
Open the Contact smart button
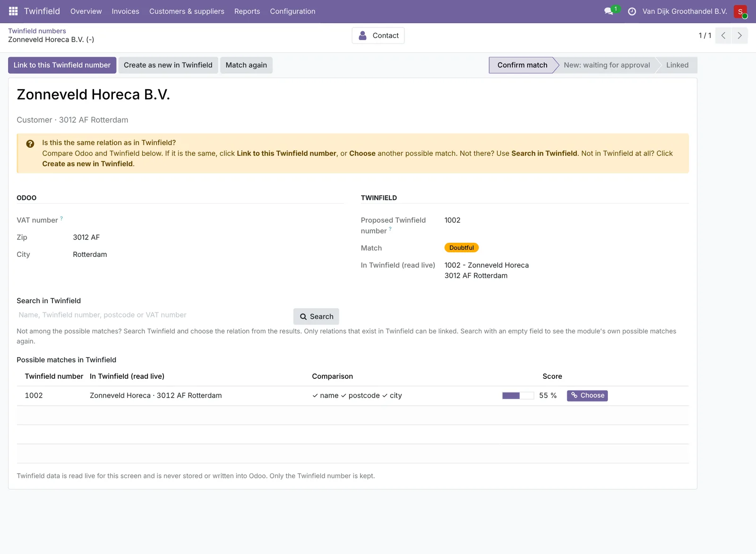coord(378,35)
